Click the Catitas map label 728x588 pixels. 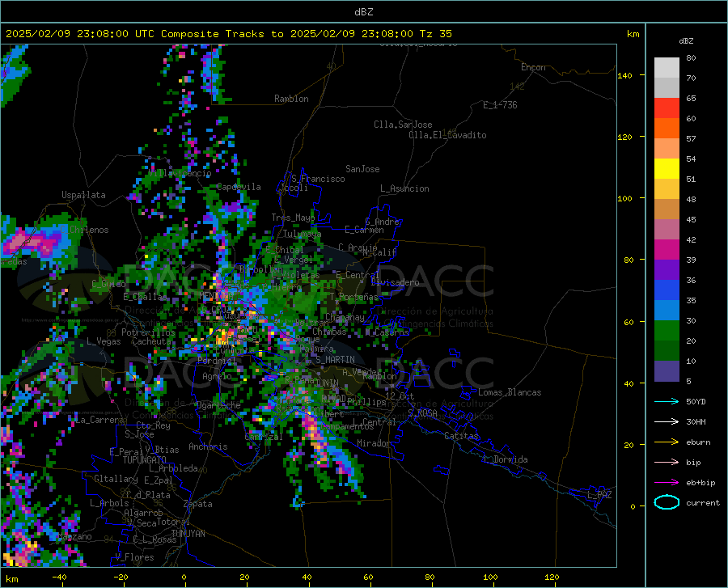tap(461, 436)
